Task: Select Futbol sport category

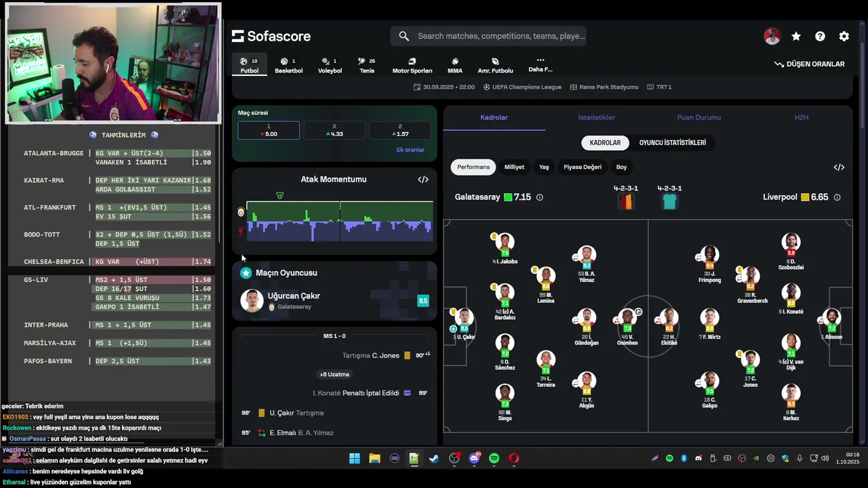Action: (x=249, y=66)
